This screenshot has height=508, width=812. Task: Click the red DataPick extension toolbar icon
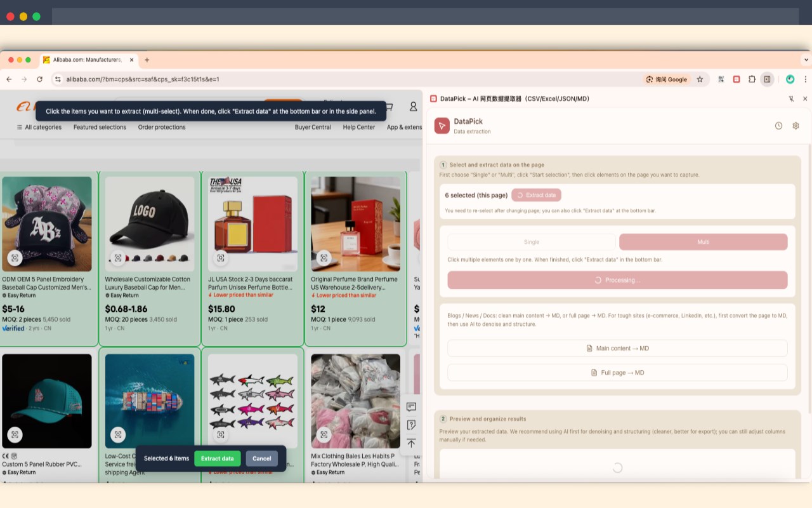(x=737, y=79)
